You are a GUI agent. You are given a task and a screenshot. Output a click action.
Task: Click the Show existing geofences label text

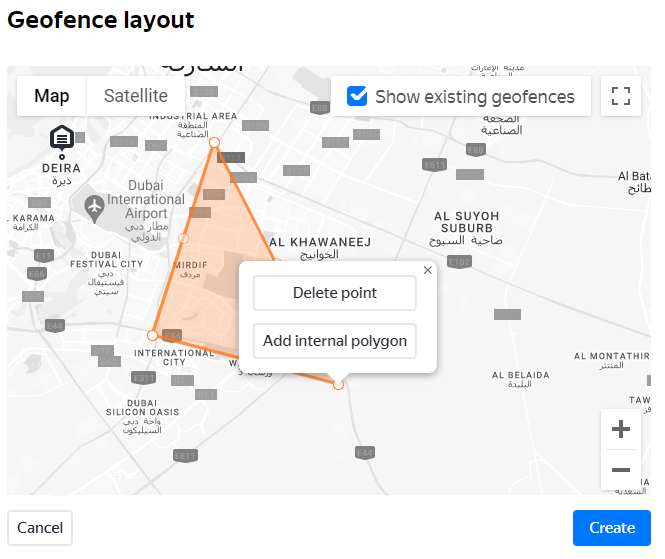click(475, 97)
